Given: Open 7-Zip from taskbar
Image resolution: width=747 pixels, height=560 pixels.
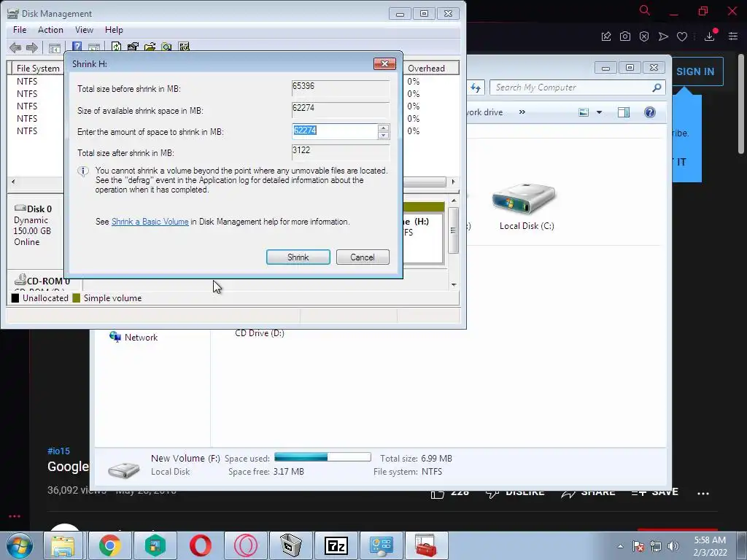Looking at the screenshot, I should point(336,545).
